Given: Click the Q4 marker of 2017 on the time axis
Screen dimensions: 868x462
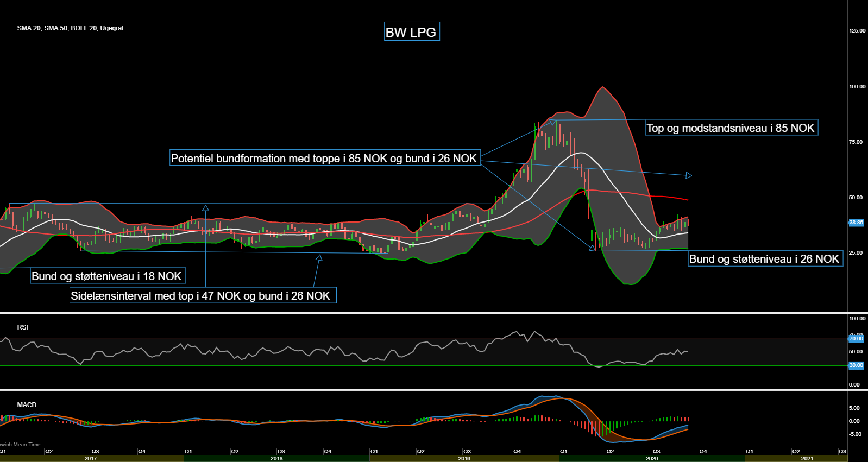Looking at the screenshot, I should pyautogui.click(x=142, y=452).
